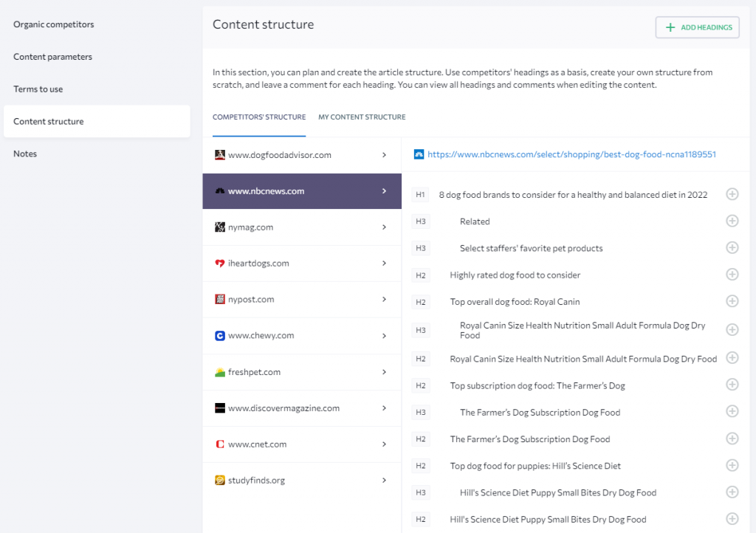Viewport: 756px width, 533px height.
Task: Click the iheartdogs heart favicon
Action: pos(220,263)
